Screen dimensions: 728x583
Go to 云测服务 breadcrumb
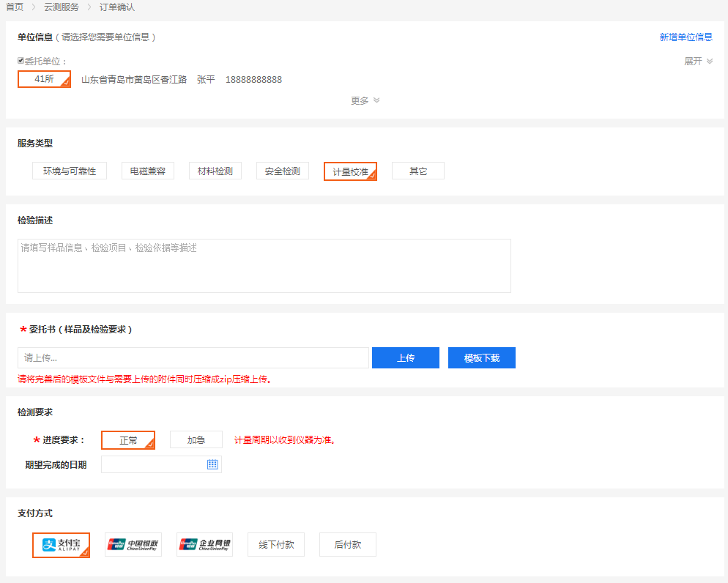point(62,7)
